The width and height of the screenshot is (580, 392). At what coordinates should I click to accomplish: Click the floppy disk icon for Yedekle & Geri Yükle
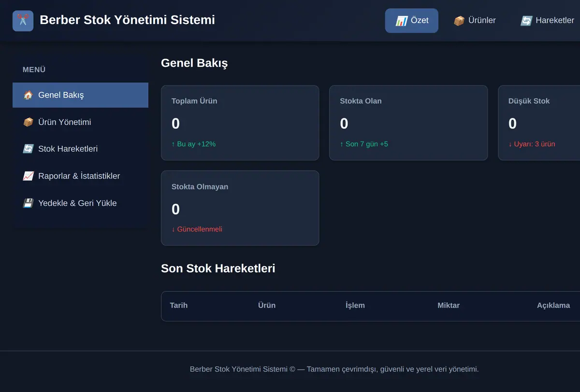28,203
